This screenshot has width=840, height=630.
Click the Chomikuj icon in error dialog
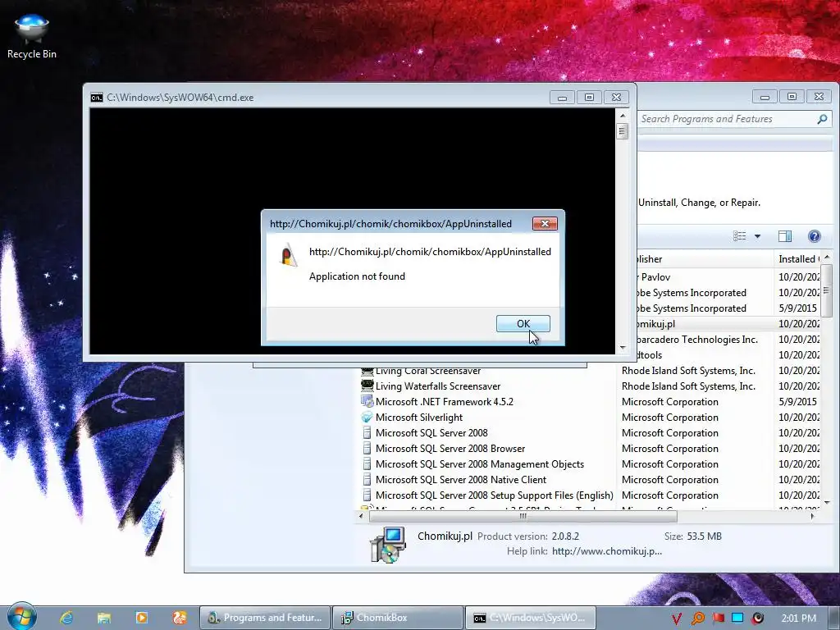point(288,254)
